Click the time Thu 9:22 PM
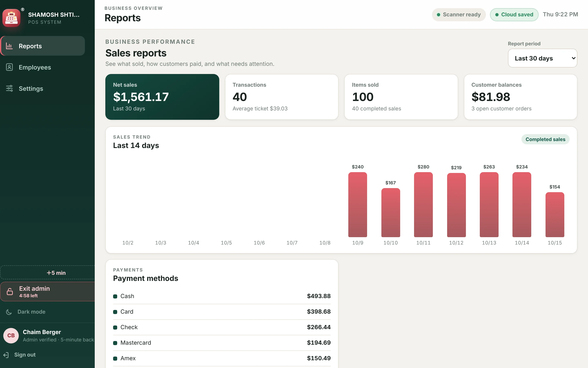Image resolution: width=588 pixels, height=368 pixels. (x=560, y=14)
